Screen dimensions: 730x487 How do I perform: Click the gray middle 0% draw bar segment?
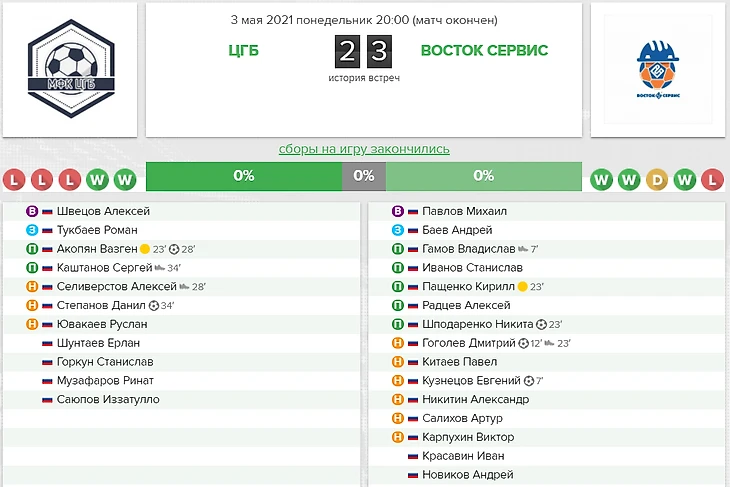(364, 176)
